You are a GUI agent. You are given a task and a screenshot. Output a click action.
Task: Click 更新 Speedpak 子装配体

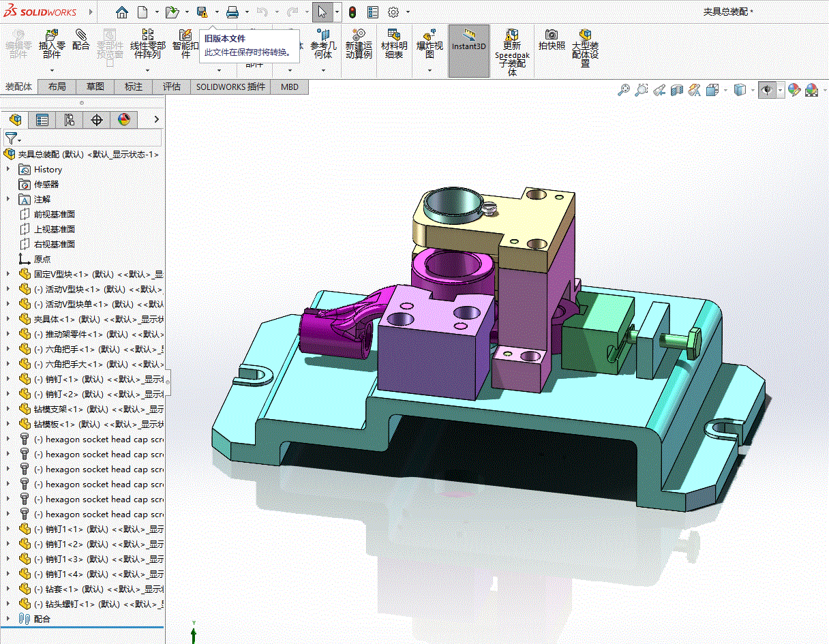tap(512, 52)
